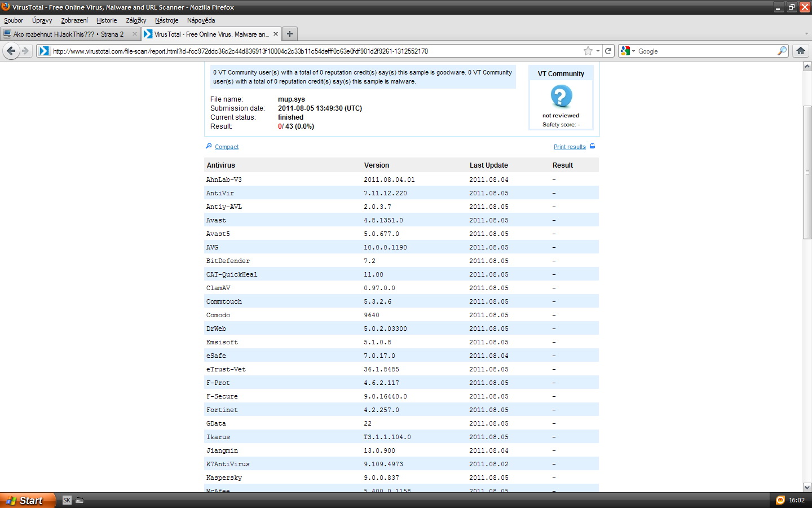
Task: Open the Nástroje menu
Action: [x=166, y=20]
